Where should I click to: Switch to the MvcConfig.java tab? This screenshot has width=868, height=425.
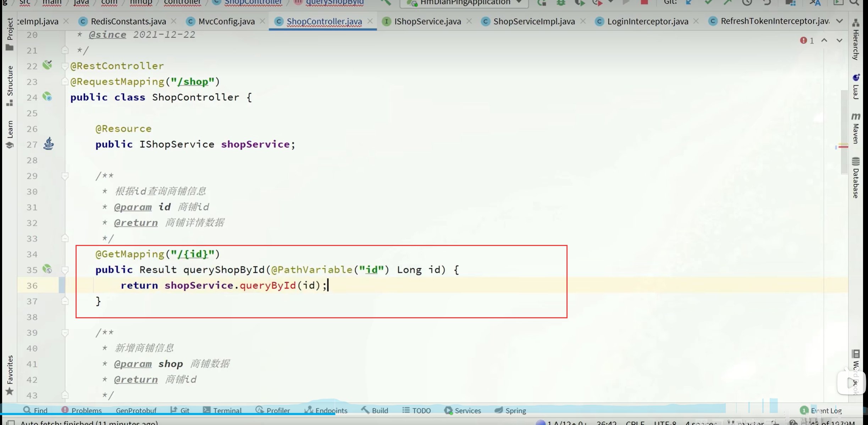[x=226, y=21]
